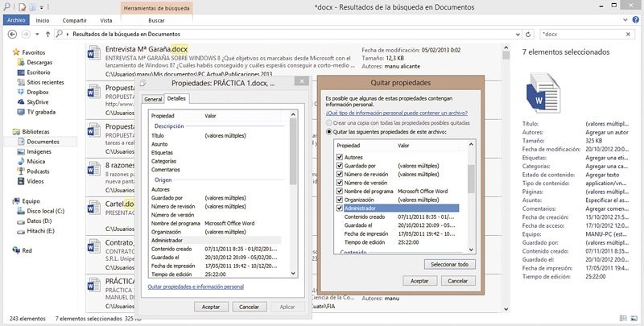Open the Música library
The width and height of the screenshot is (644, 326).
pos(35,161)
